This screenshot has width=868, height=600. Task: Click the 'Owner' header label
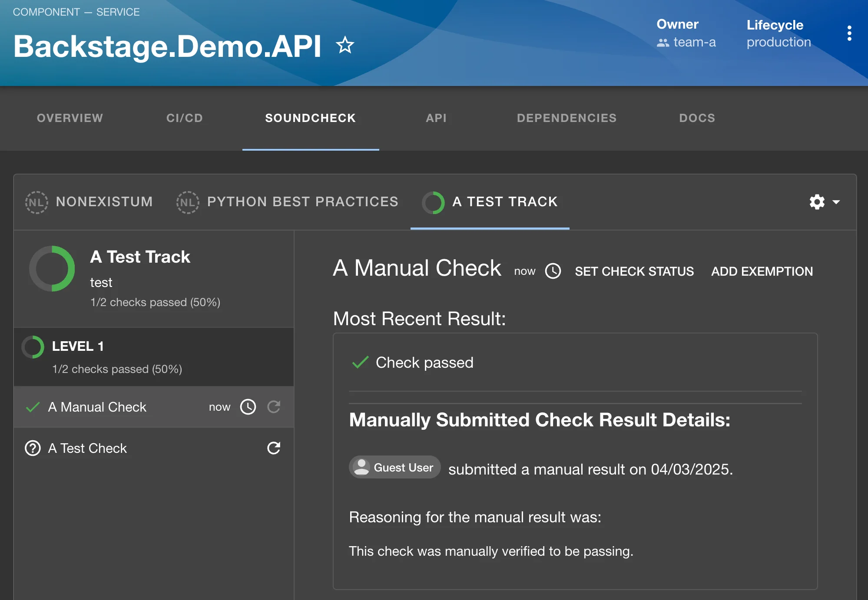(x=677, y=24)
